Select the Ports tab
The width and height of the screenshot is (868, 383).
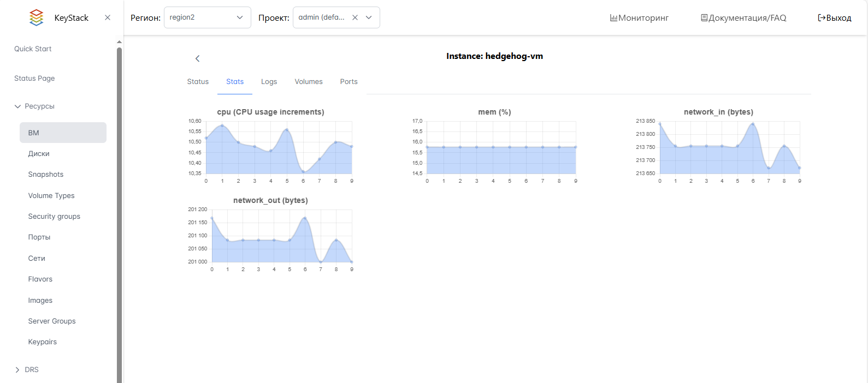click(349, 82)
